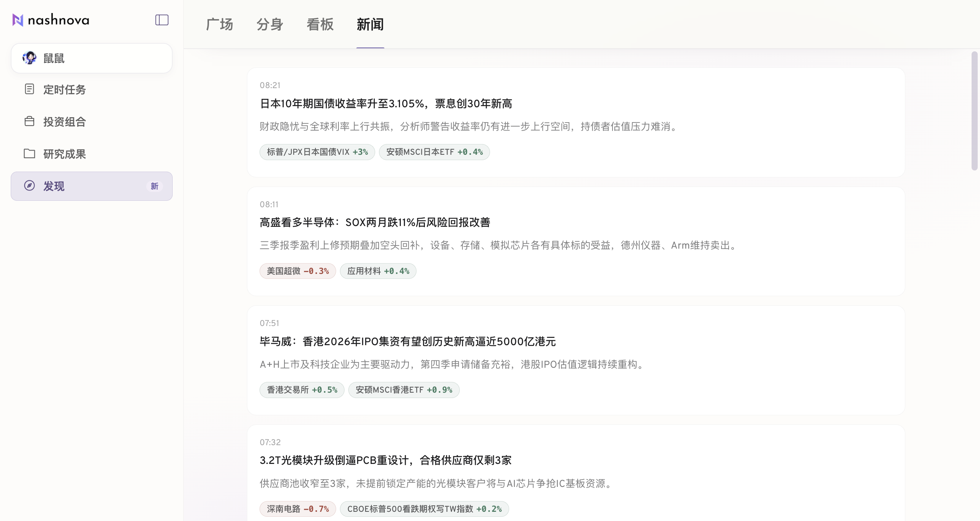
Task: Click the 安硕MSCI日本ETF +0.4% tag
Action: click(434, 152)
